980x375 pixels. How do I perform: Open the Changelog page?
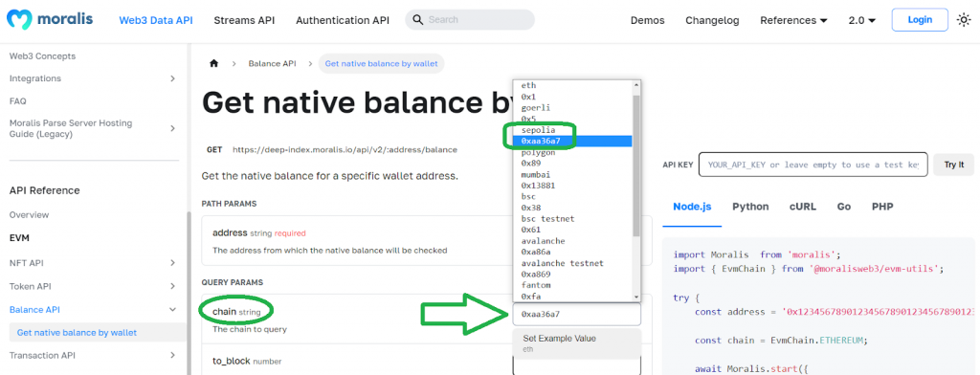point(712,20)
